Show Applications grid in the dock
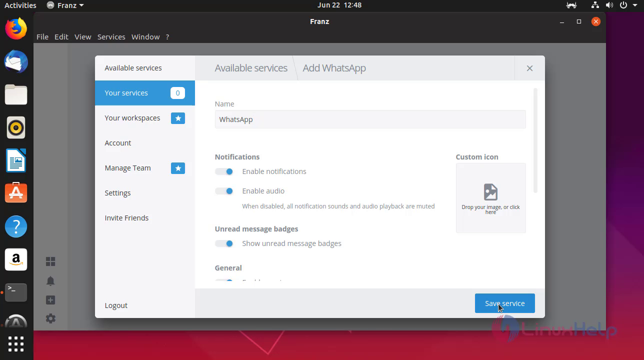 tap(16, 344)
